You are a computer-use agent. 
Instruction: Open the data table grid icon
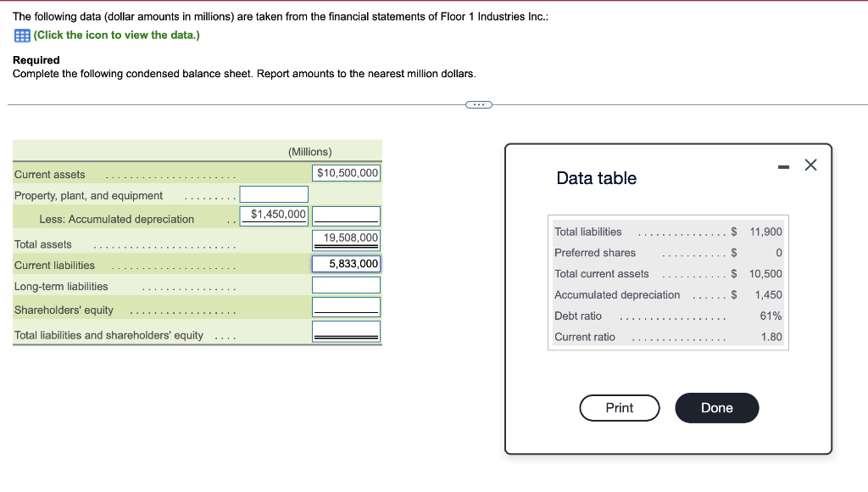point(21,36)
